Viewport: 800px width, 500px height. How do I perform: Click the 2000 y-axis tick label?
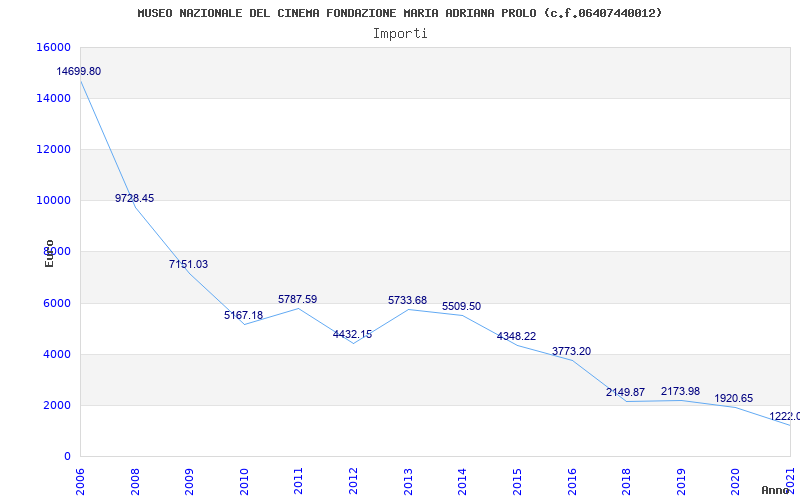pyautogui.click(x=57, y=406)
